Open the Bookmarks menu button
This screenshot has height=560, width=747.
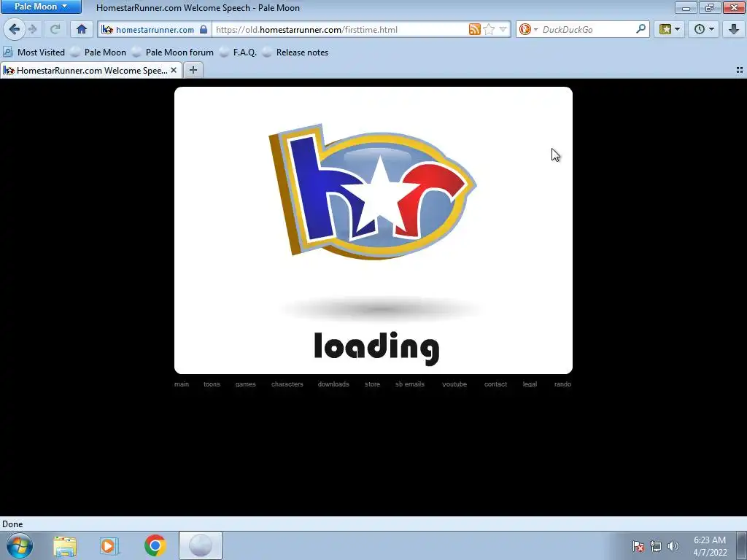click(665, 29)
